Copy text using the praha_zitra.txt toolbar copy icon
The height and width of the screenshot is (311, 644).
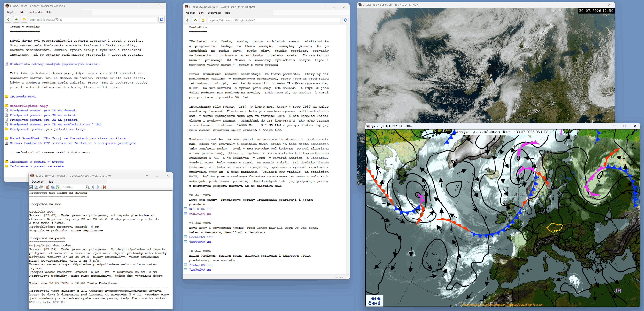pyautogui.click(x=53, y=187)
